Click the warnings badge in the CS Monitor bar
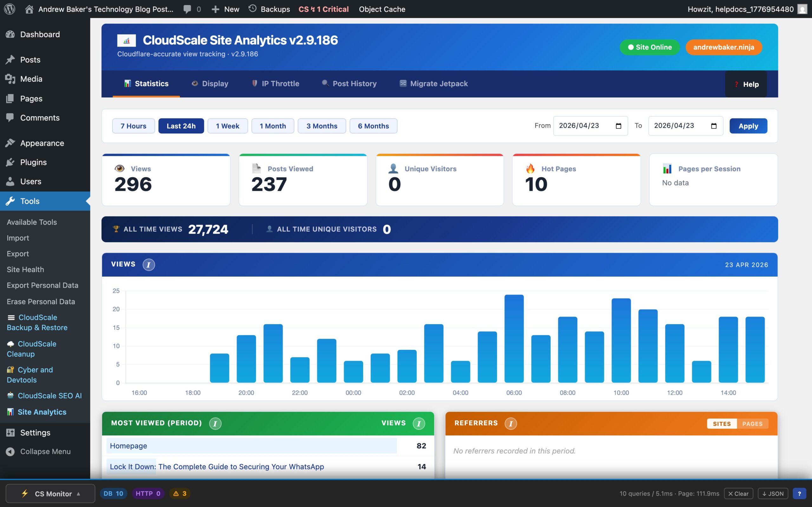The height and width of the screenshot is (507, 812). pyautogui.click(x=179, y=493)
